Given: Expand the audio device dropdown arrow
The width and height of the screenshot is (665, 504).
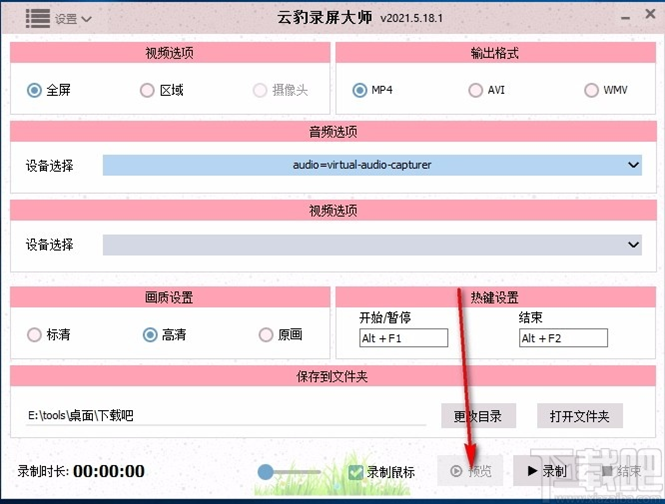Looking at the screenshot, I should click(633, 165).
